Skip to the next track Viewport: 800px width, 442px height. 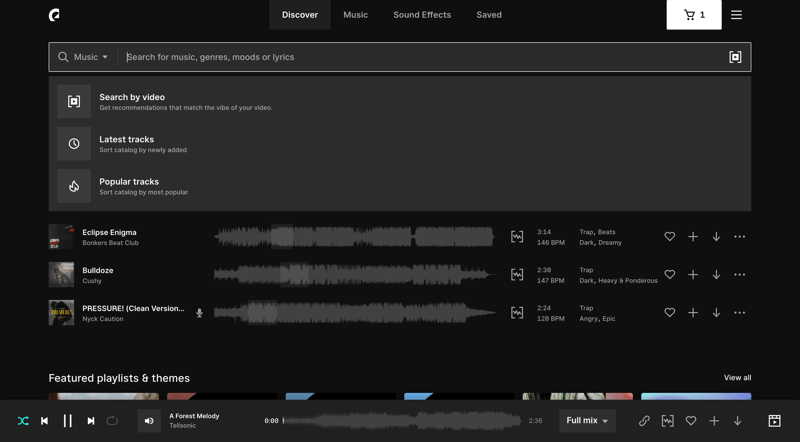pyautogui.click(x=91, y=421)
